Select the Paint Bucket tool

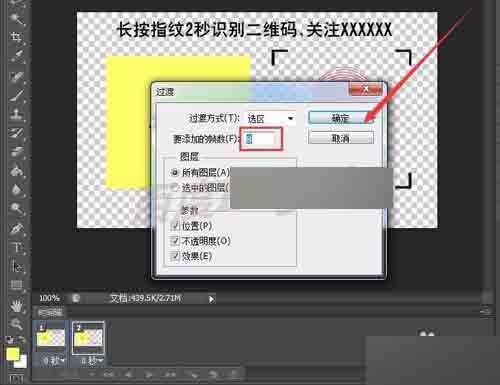click(x=16, y=171)
